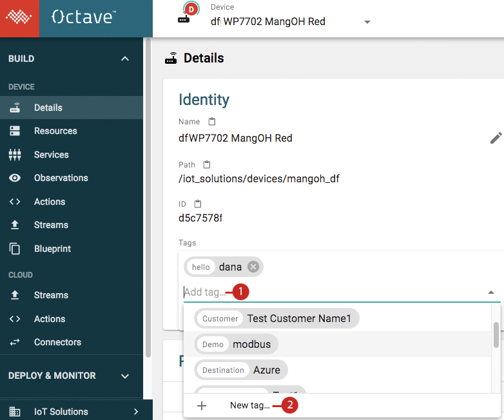Click the code brackets icon beside device Actions

click(15, 202)
